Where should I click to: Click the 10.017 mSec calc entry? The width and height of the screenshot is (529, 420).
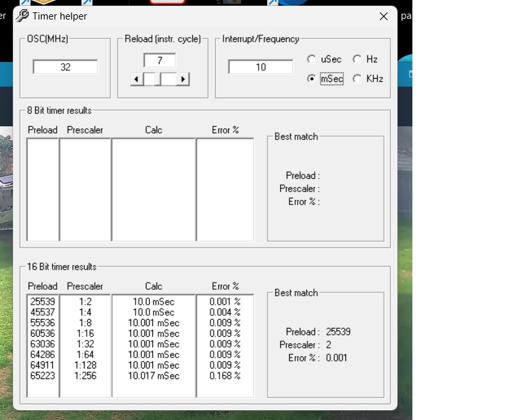pos(153,376)
